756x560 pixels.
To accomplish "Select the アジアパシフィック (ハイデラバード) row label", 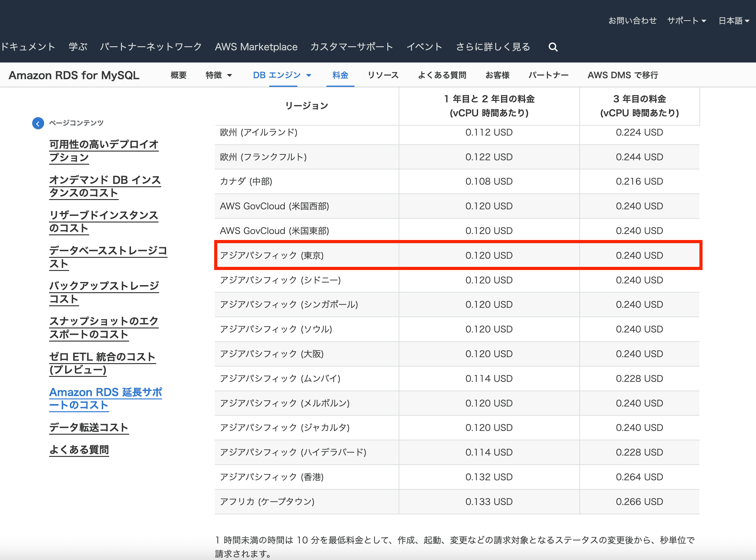I will click(x=293, y=452).
